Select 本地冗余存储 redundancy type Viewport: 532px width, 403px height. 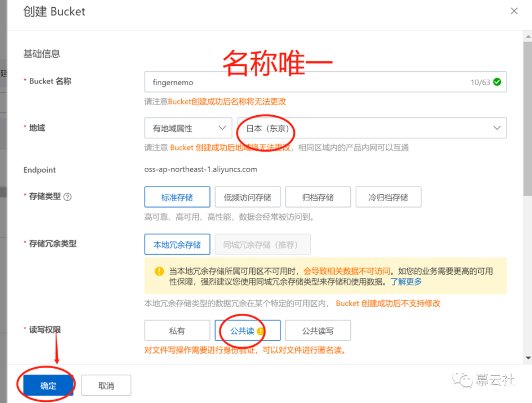(x=177, y=244)
